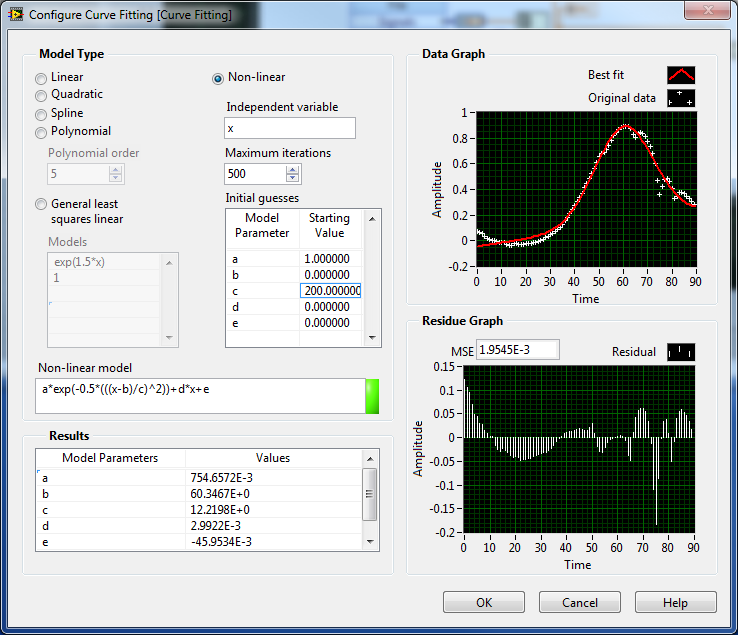Click the down arrow in Models list
Image resolution: width=738 pixels, height=635 pixels.
pyautogui.click(x=169, y=338)
